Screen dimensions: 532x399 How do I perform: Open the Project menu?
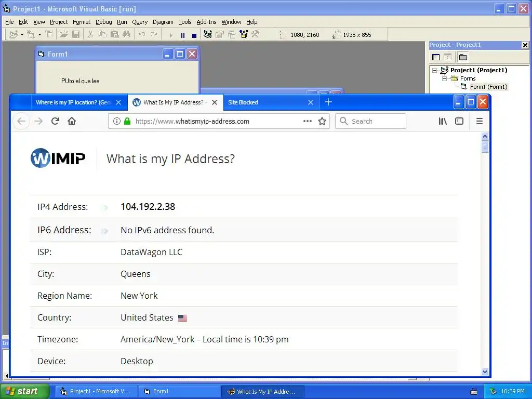point(59,22)
